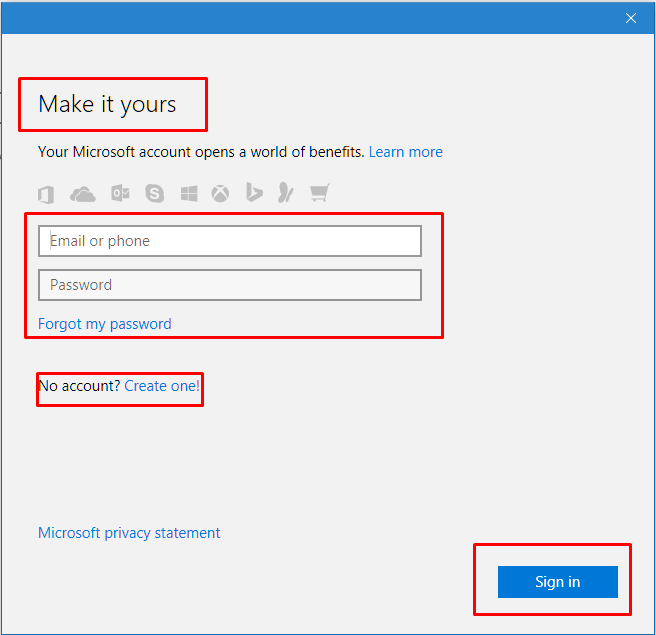Click the Store shopping cart icon
The height and width of the screenshot is (635, 656).
(x=320, y=192)
